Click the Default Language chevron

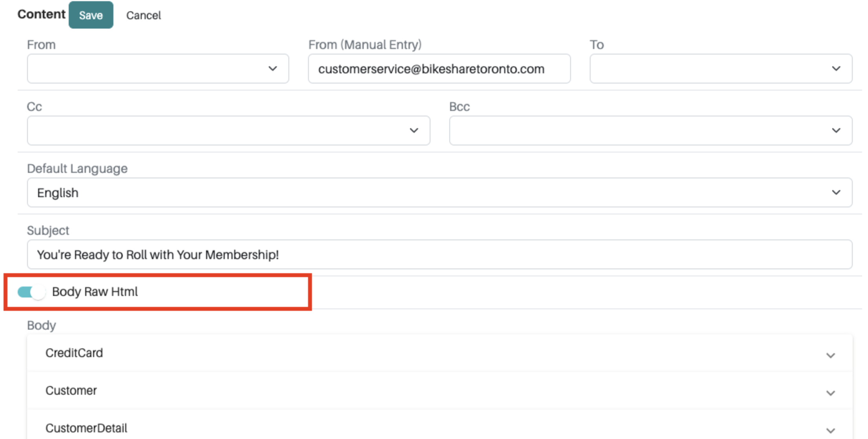(x=836, y=192)
